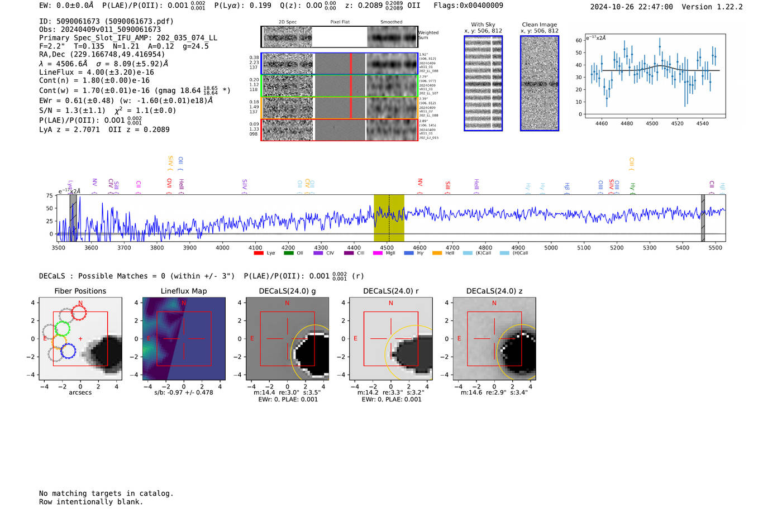This screenshot has height=532, width=782.
Task: Click the Flags:0x00400009 text
Action: (x=468, y=6)
